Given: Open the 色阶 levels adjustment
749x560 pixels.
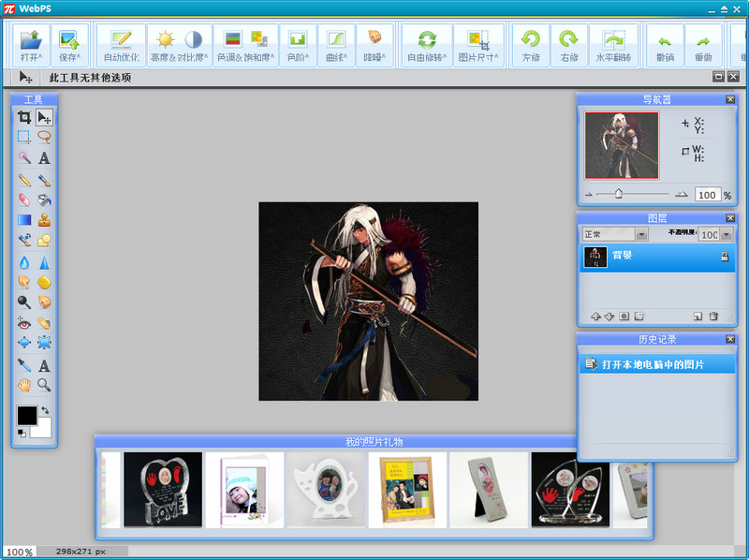Looking at the screenshot, I should (298, 46).
